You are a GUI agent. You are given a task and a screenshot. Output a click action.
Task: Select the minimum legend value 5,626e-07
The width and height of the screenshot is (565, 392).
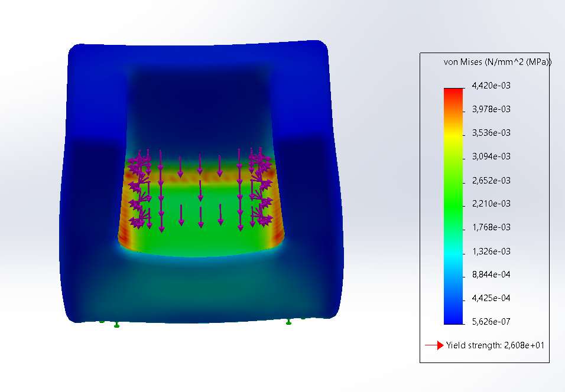pos(491,322)
